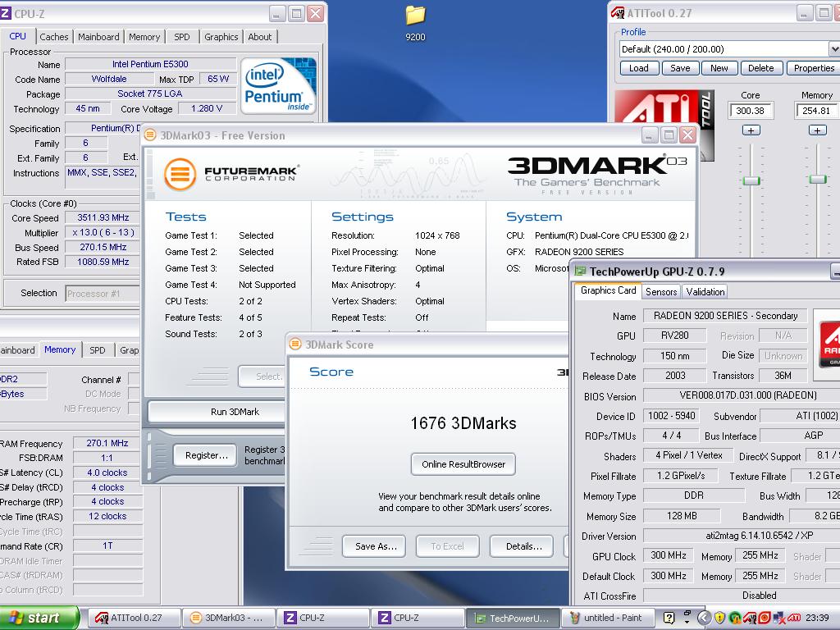Open the Validation tab in GPU-Z
The width and height of the screenshot is (840, 630).
pos(705,291)
